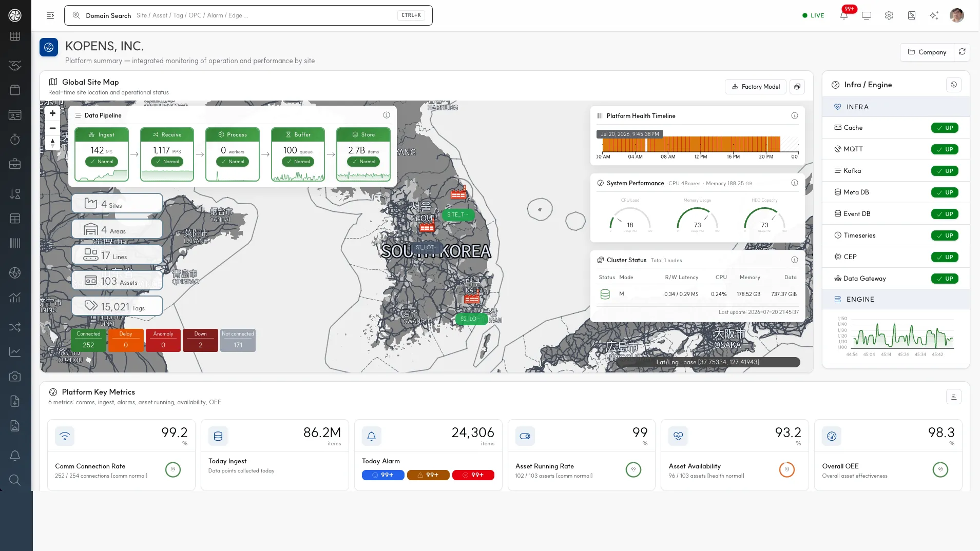Click the Data Gateway infra row
Screen dimensions: 980x551
pos(896,279)
